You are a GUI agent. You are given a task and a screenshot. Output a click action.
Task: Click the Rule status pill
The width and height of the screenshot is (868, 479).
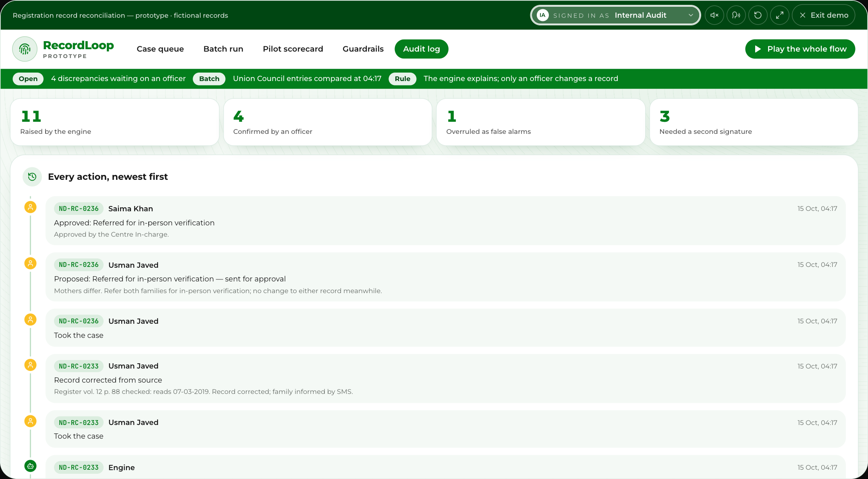coord(403,79)
